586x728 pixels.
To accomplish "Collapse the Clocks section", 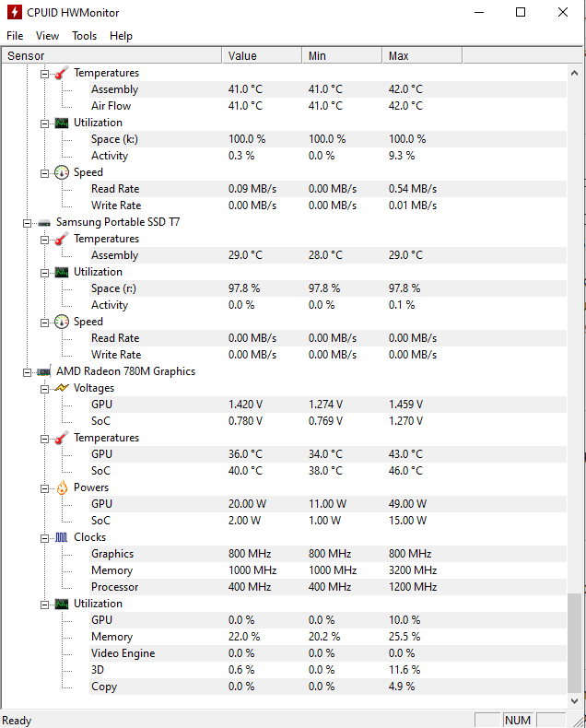I will pos(44,538).
